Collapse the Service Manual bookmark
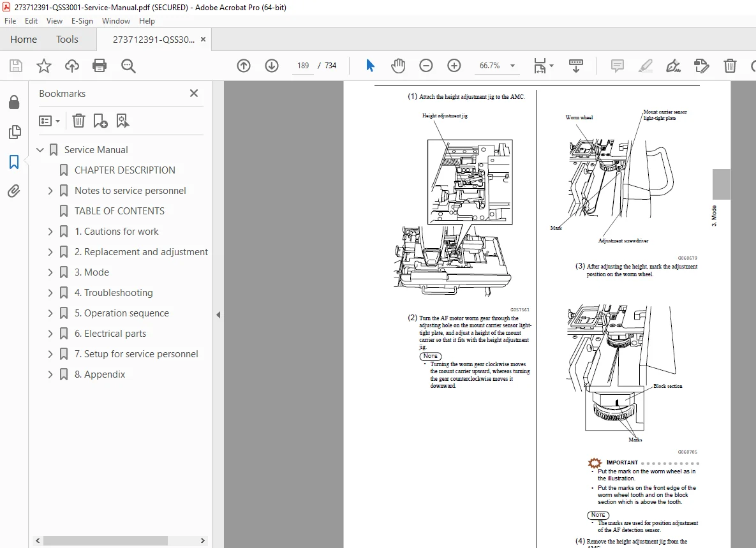This screenshot has height=548, width=756. [x=40, y=150]
